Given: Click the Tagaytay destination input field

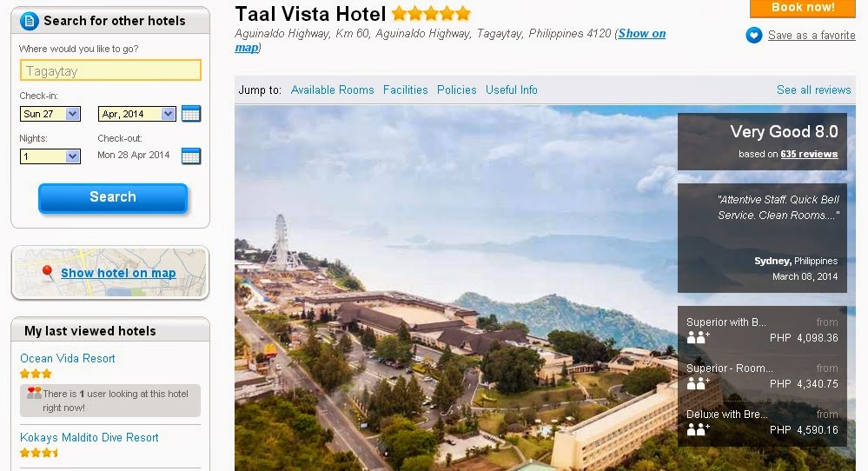Looking at the screenshot, I should (x=110, y=71).
